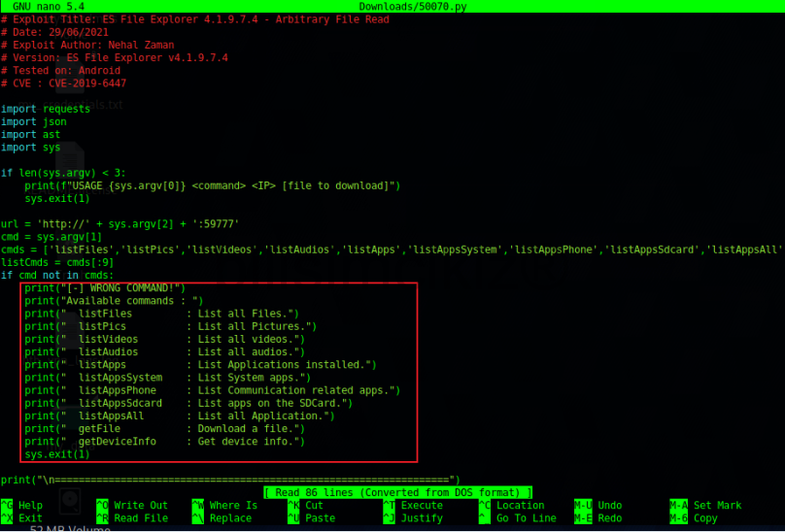Click the GNU nano 5.4 version label
785x532 pixels.
click(49, 7)
